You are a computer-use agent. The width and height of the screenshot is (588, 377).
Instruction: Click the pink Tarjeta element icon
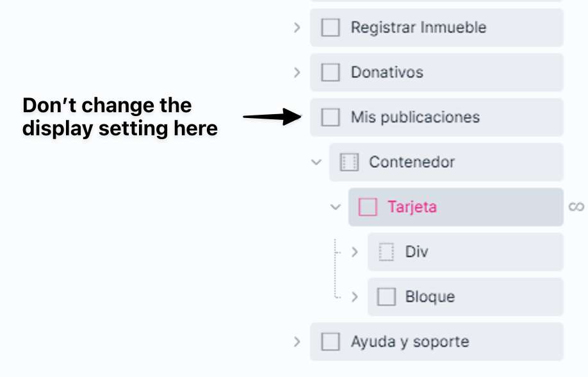pos(368,207)
